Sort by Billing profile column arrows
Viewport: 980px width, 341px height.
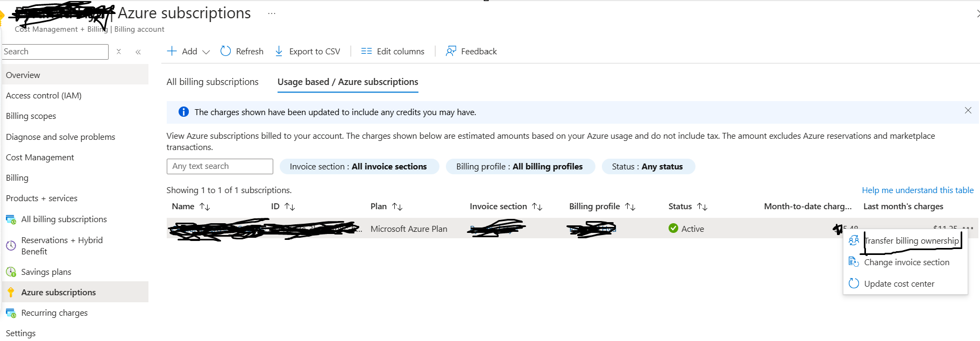pos(630,207)
